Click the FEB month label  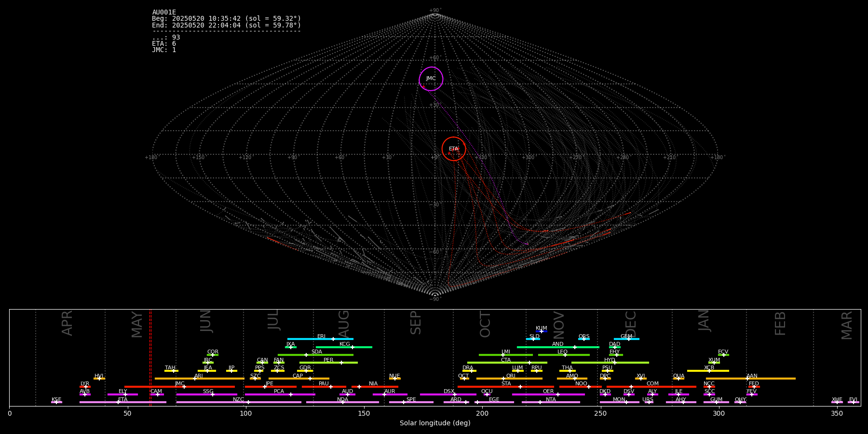pyautogui.click(x=780, y=323)
